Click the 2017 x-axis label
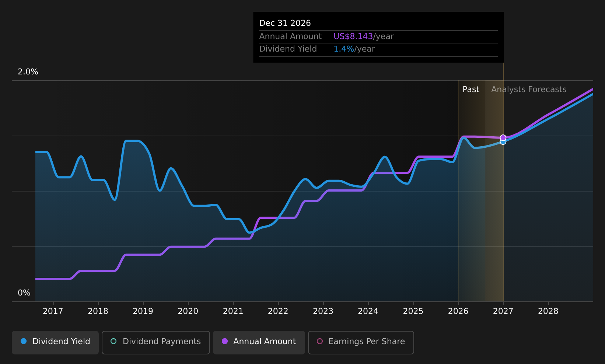The height and width of the screenshot is (364, 605). pos(53,311)
